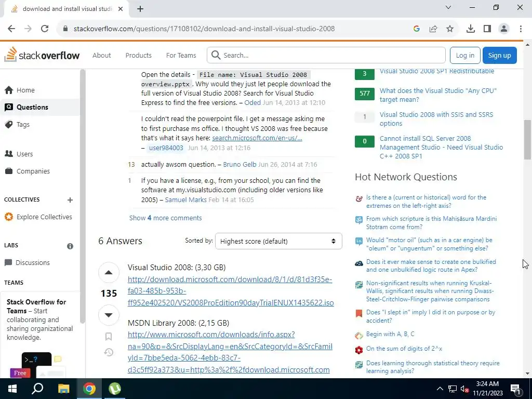The width and height of the screenshot is (532, 399).
Task: Open uTorrent from the taskbar
Action: click(115, 389)
